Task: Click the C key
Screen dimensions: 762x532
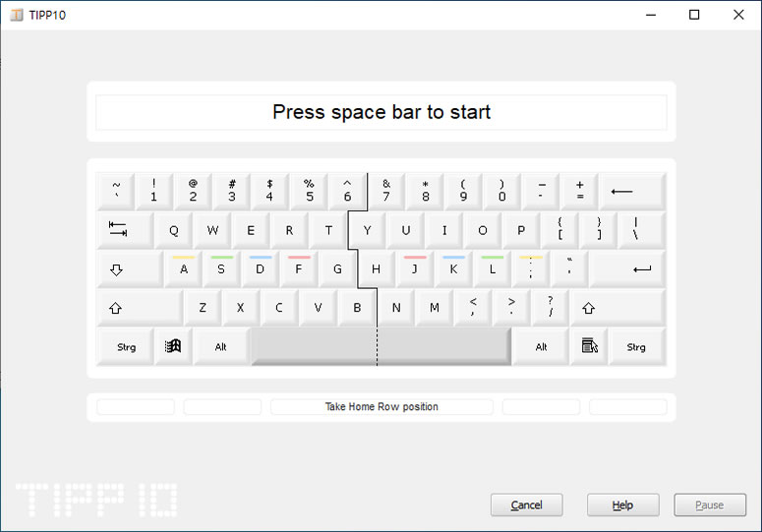Action: tap(279, 308)
